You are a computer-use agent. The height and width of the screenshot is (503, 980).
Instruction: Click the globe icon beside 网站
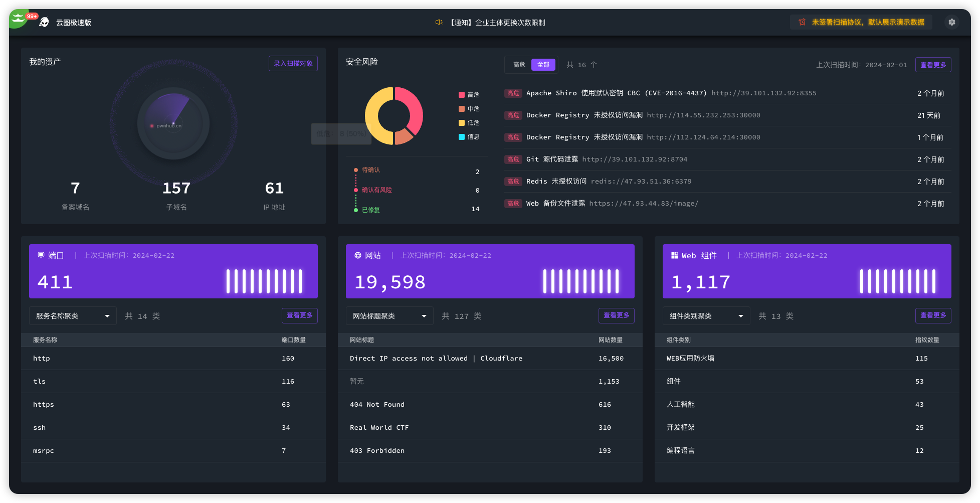[358, 255]
